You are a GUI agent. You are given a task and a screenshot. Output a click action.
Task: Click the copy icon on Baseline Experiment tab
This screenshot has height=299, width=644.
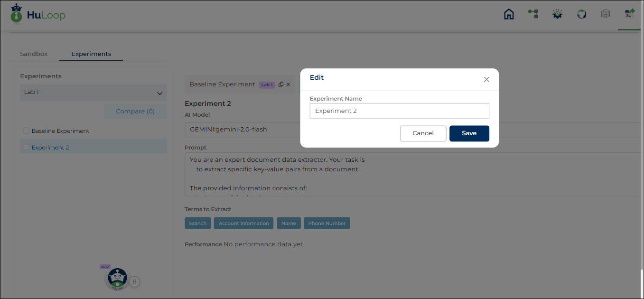point(281,84)
